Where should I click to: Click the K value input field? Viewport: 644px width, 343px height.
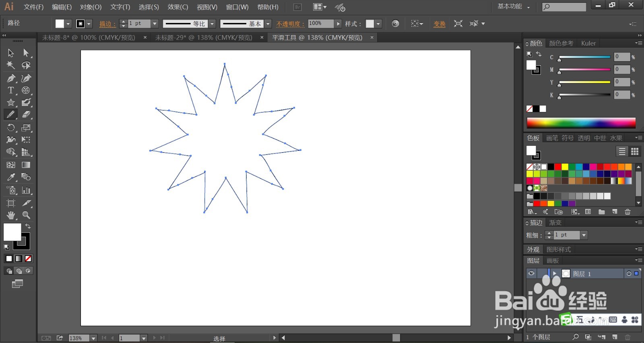pos(622,95)
